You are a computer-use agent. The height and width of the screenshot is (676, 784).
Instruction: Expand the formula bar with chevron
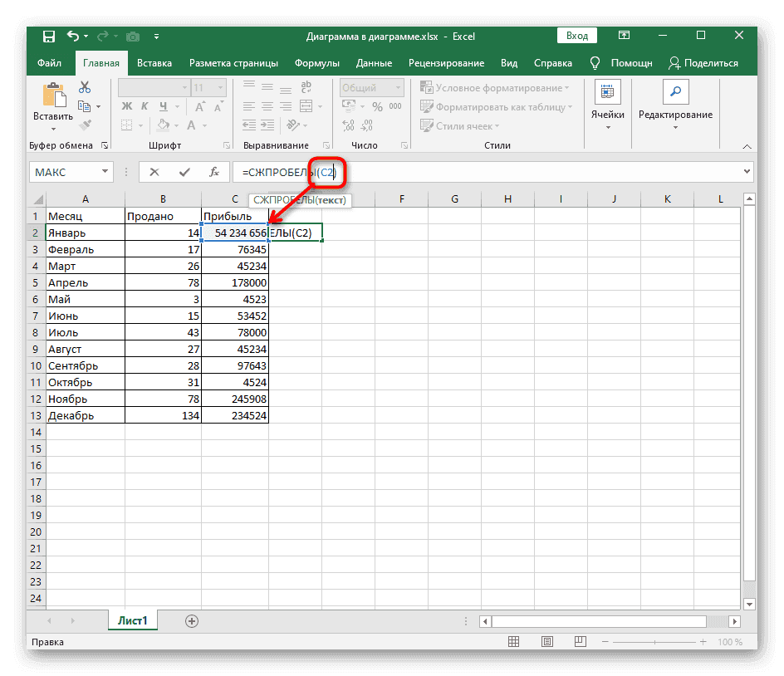(x=745, y=172)
